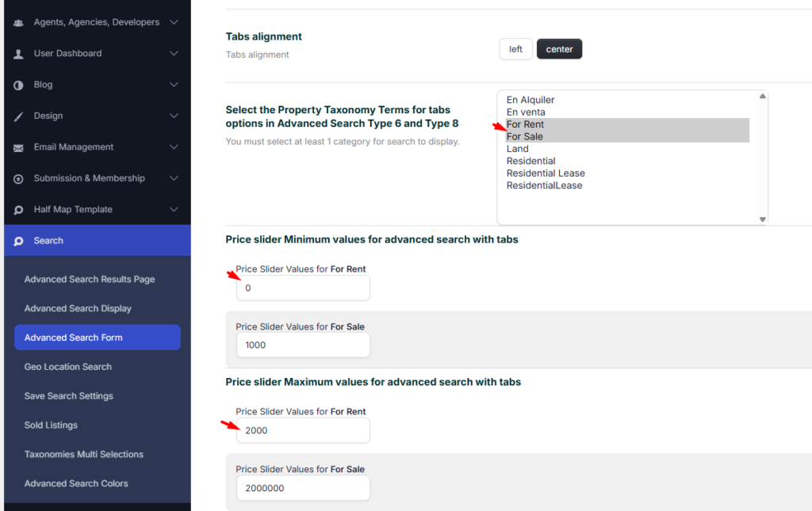Select Land in taxonomy list
This screenshot has width=812, height=511.
[x=627, y=149]
